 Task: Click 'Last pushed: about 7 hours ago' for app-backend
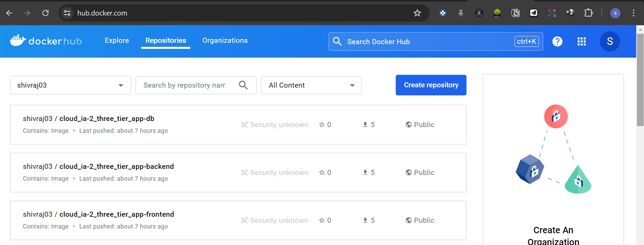[124, 179]
